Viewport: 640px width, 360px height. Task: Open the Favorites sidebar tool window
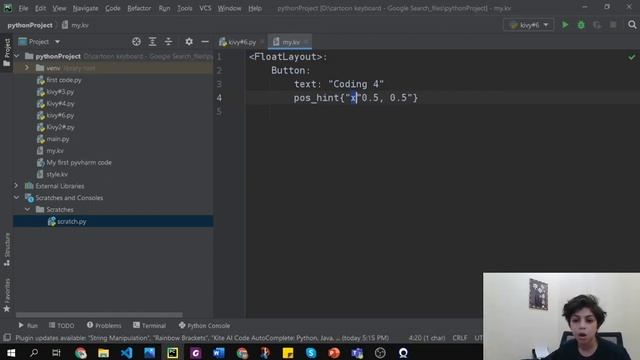tap(7, 295)
